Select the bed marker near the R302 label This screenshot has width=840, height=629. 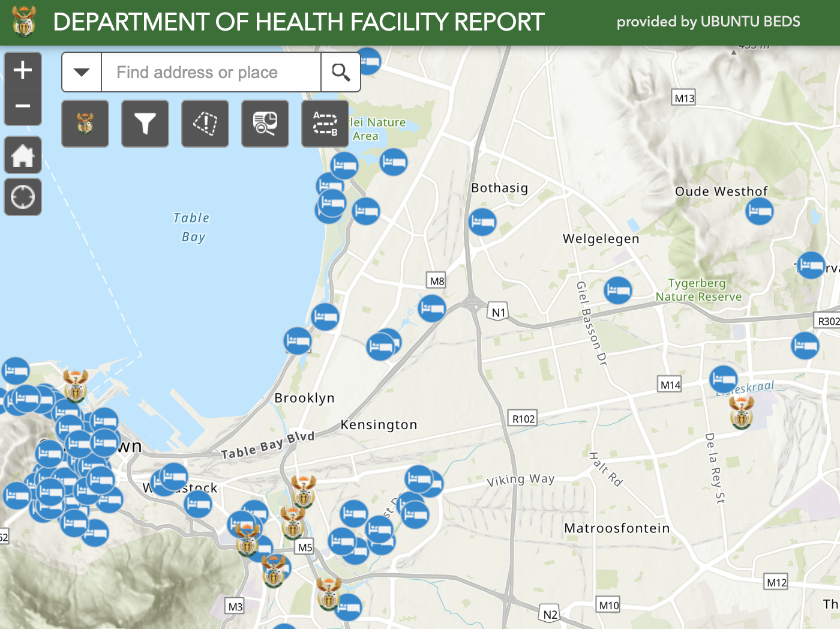click(805, 345)
